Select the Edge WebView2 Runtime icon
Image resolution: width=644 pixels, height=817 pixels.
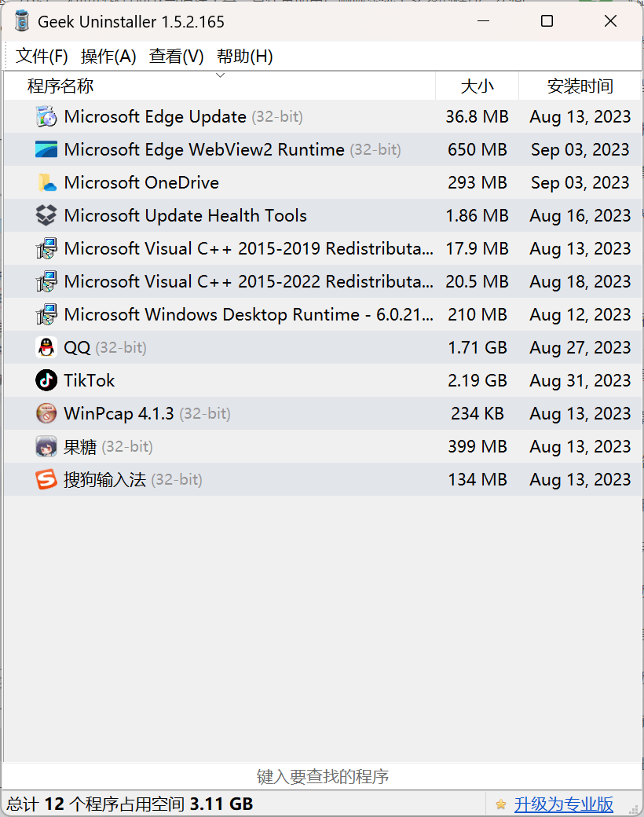click(x=46, y=149)
